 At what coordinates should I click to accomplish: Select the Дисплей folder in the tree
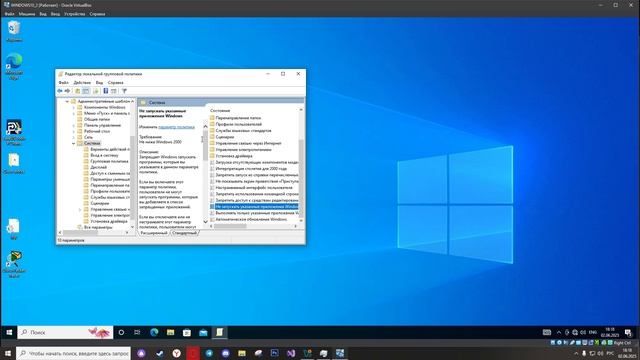[x=98, y=167]
